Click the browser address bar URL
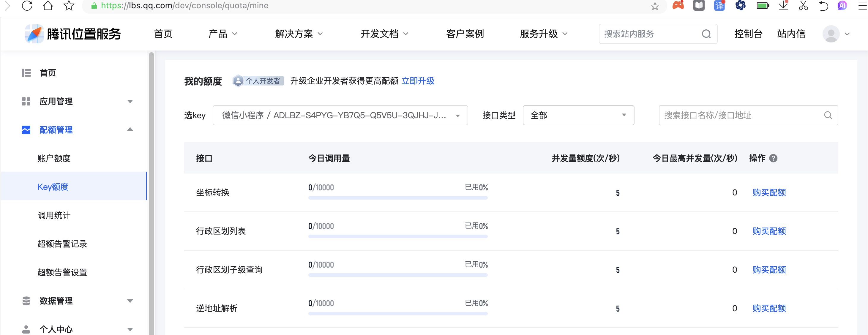Image resolution: width=868 pixels, height=335 pixels. click(185, 5)
